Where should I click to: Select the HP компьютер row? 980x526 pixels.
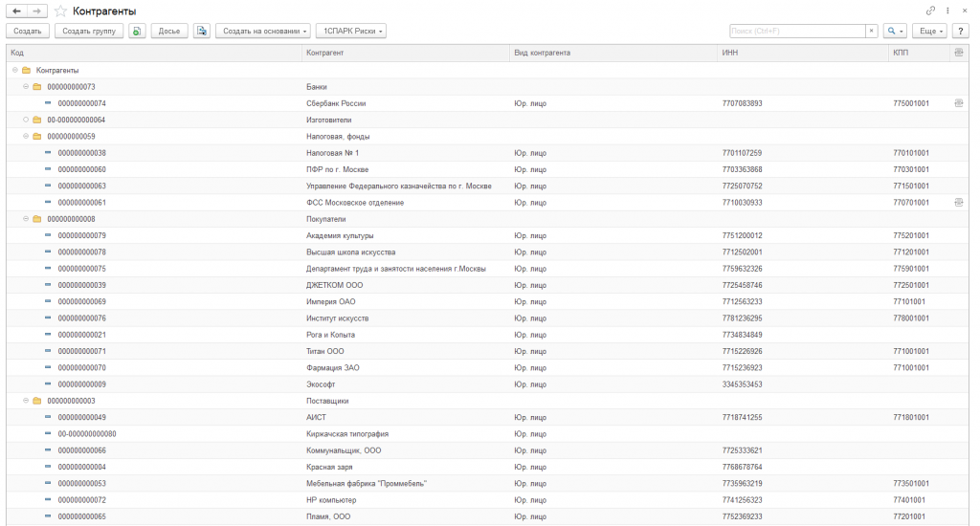coord(487,500)
